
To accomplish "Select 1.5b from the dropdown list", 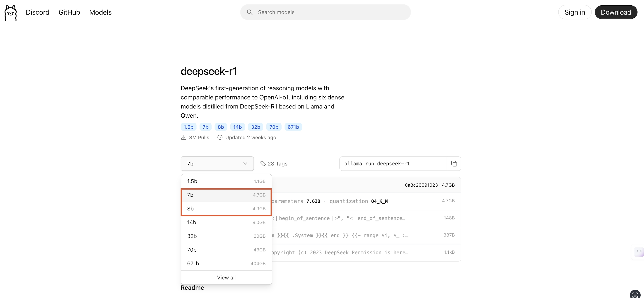I will coord(226,181).
